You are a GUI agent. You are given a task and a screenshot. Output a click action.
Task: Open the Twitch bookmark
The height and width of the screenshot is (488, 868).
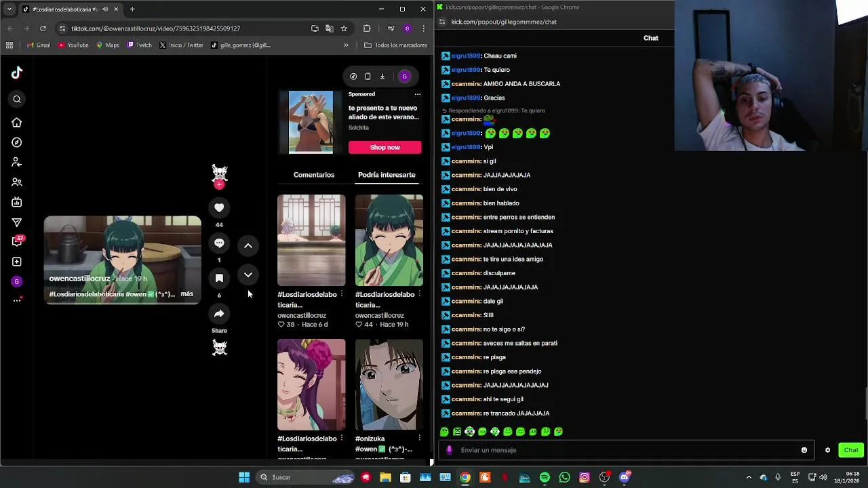point(139,45)
